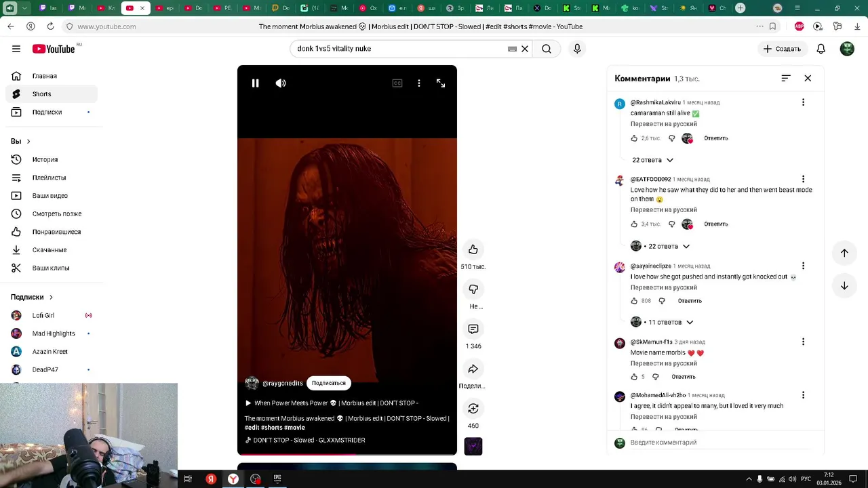
Task: Expand the Подписки section heading
Action: (32, 297)
